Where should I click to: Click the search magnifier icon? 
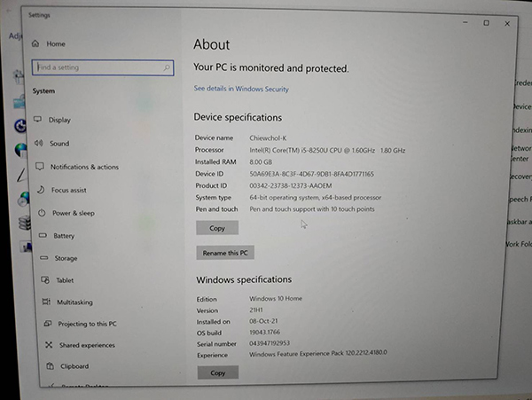click(x=167, y=67)
